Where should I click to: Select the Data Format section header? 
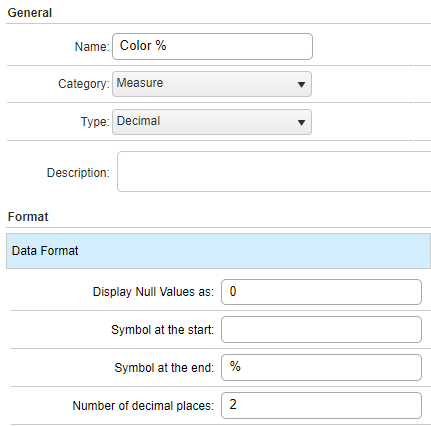pyautogui.click(x=218, y=251)
